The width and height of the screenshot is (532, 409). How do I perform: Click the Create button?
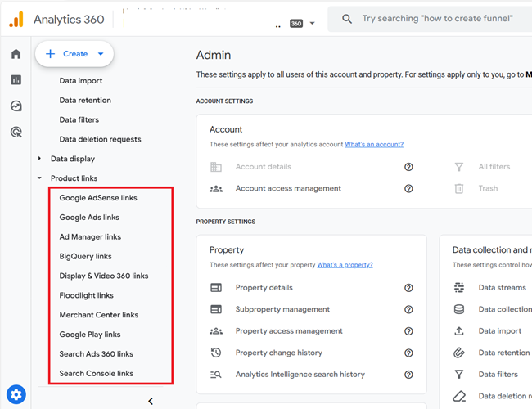pyautogui.click(x=74, y=54)
